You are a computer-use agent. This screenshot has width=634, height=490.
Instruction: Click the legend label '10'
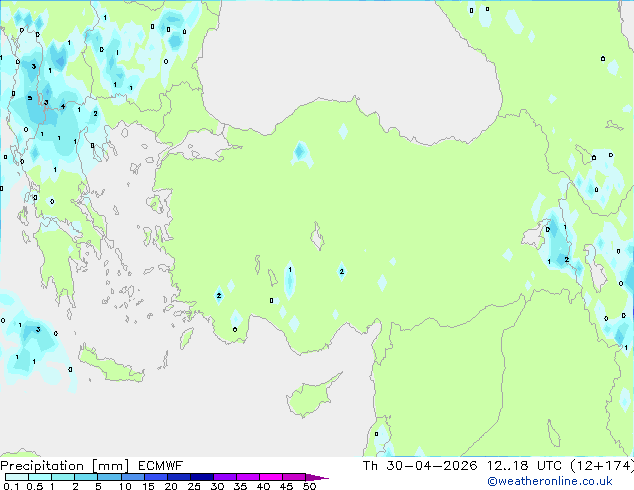pos(125,486)
